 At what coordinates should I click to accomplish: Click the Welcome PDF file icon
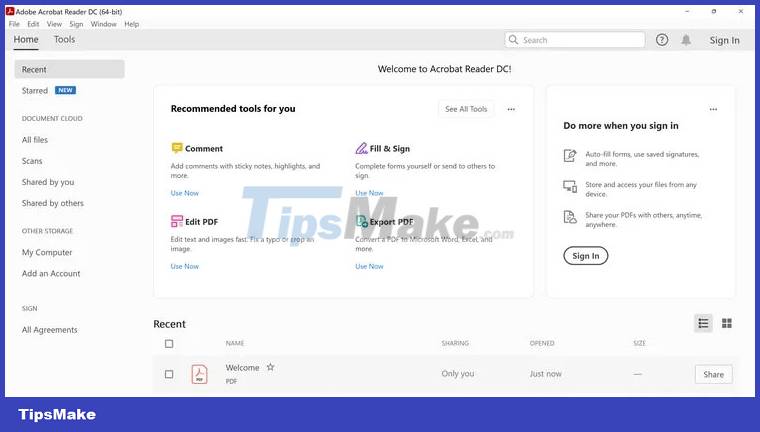click(x=199, y=374)
